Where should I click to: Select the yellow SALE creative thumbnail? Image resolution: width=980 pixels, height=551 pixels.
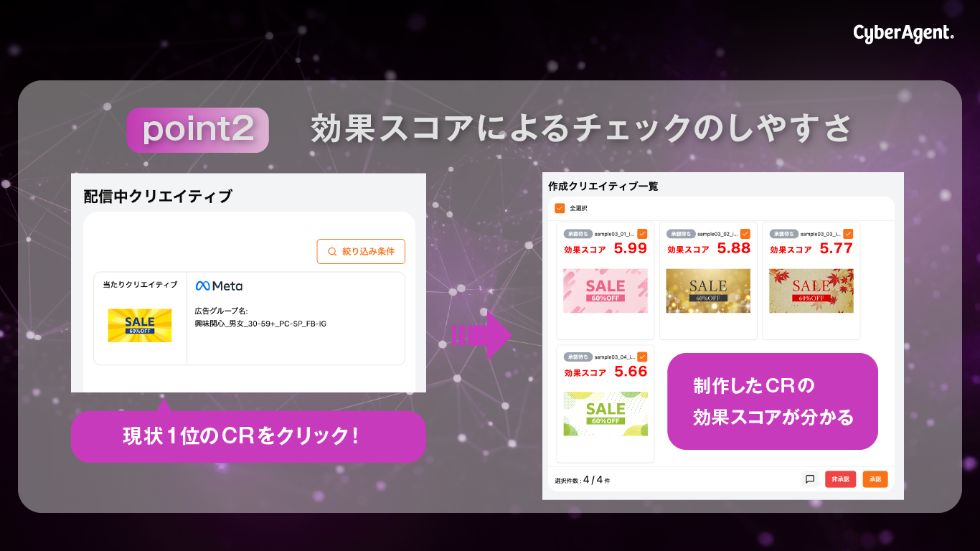coord(140,326)
